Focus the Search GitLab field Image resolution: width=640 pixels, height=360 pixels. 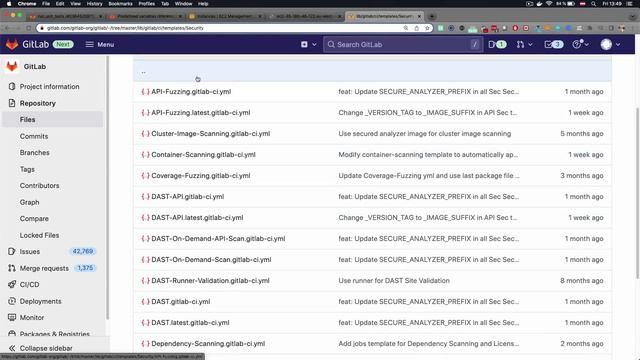point(403,44)
